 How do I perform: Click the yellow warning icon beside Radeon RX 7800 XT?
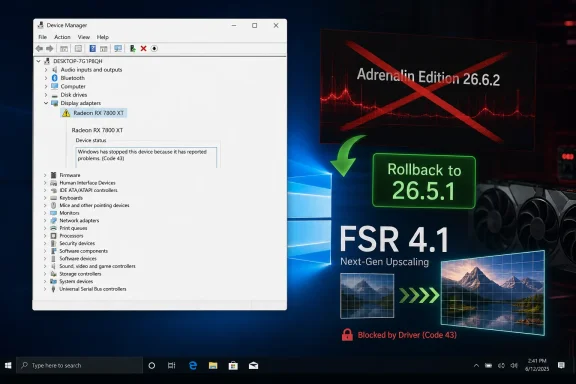tap(66, 113)
